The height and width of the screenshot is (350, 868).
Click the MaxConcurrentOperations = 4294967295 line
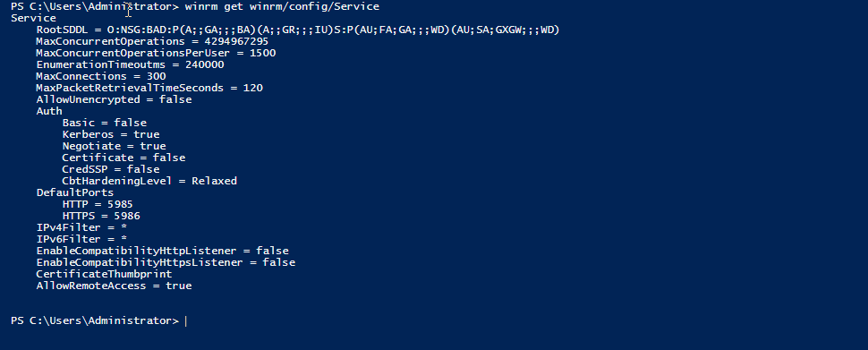point(152,41)
